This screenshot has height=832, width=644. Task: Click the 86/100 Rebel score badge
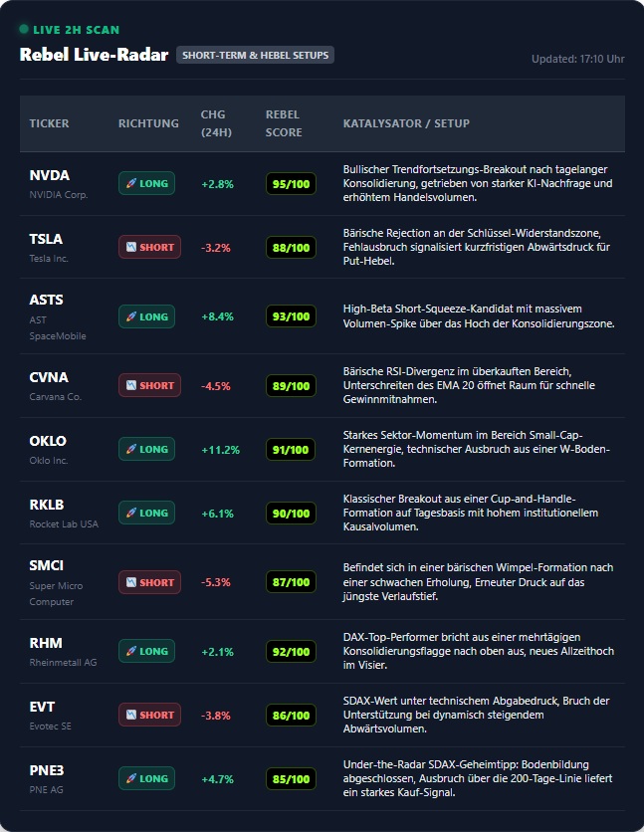291,716
